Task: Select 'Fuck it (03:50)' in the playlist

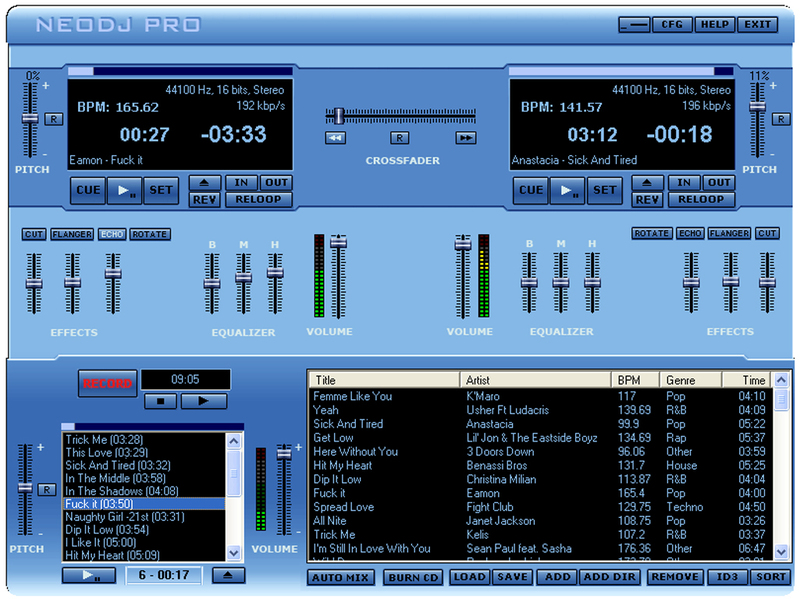Action: pos(144,504)
